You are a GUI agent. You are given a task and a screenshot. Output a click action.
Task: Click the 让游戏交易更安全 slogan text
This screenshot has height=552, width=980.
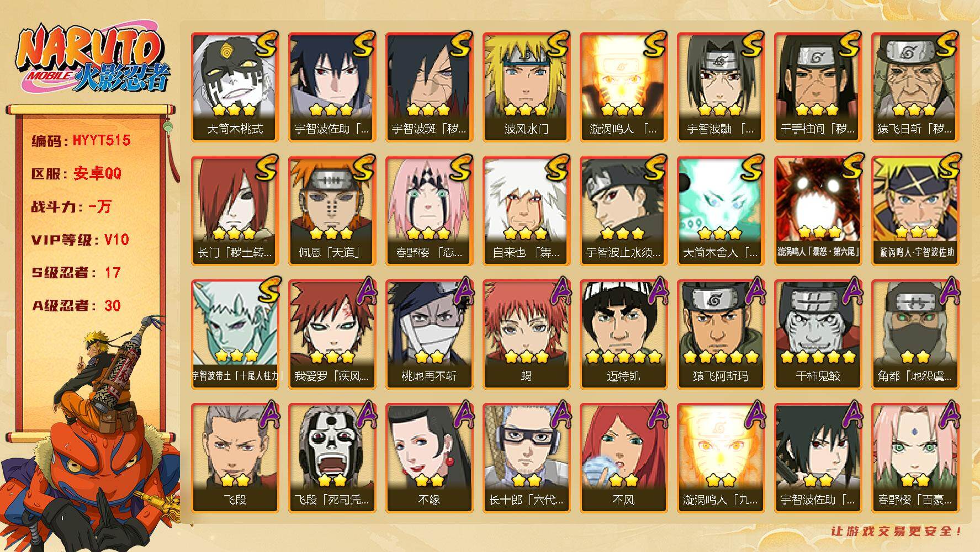tap(897, 531)
